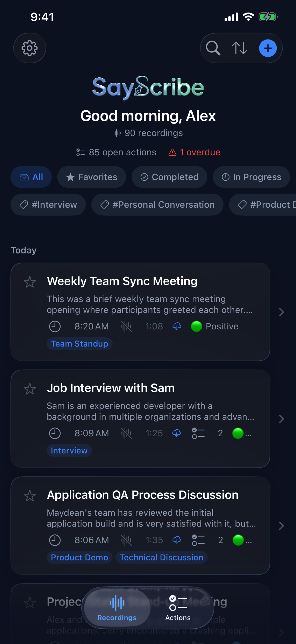Tap cloud sync icon on QA Process card
This screenshot has height=644, width=296.
coord(177,540)
